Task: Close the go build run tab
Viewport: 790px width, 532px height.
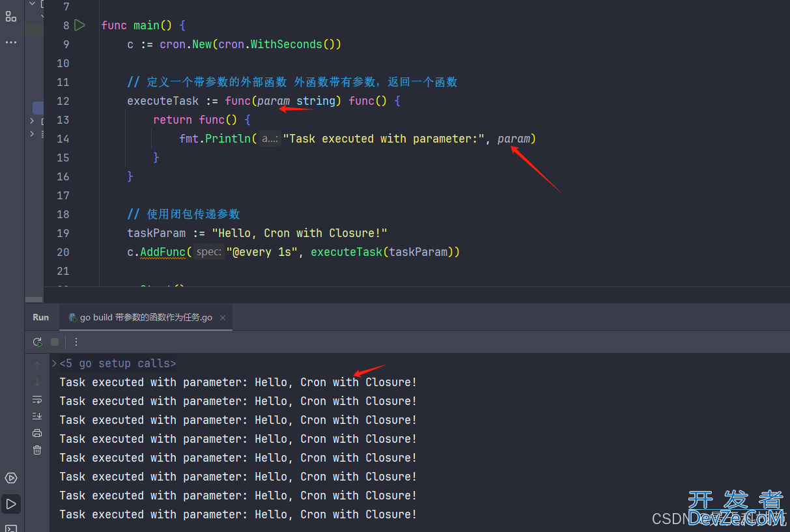Action: (223, 318)
